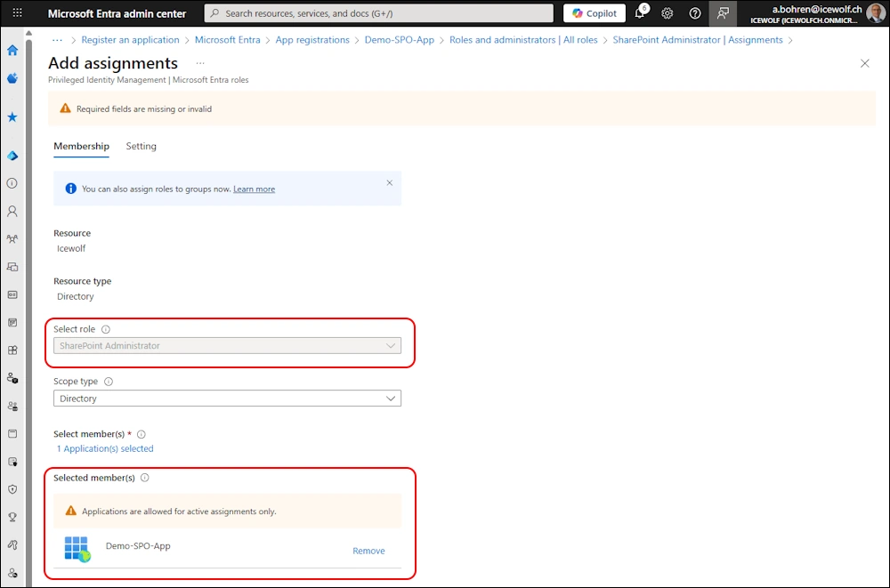Click the help question mark icon
This screenshot has width=890, height=588.
[x=695, y=13]
